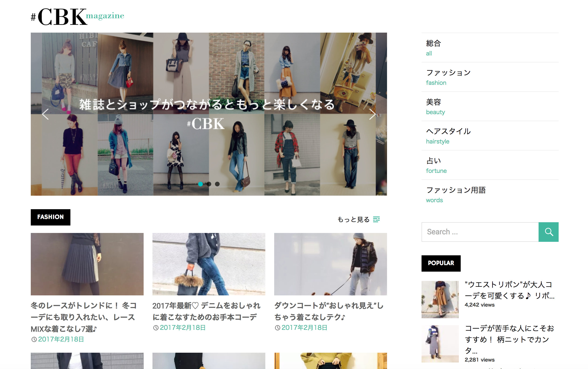
Task: Open the ファッション用語 words category
Action: pyautogui.click(x=490, y=195)
